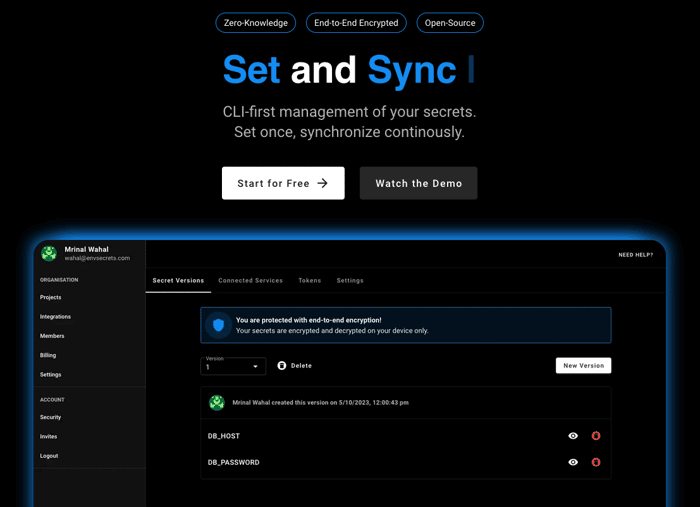Select the Zero-Knowledge badge

click(x=256, y=23)
